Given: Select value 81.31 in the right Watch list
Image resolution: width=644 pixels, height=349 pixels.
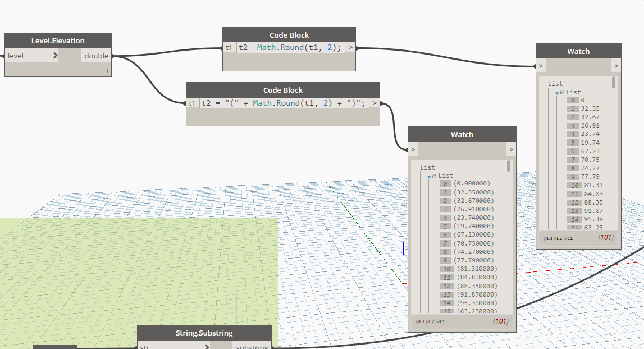Looking at the screenshot, I should click(593, 185).
